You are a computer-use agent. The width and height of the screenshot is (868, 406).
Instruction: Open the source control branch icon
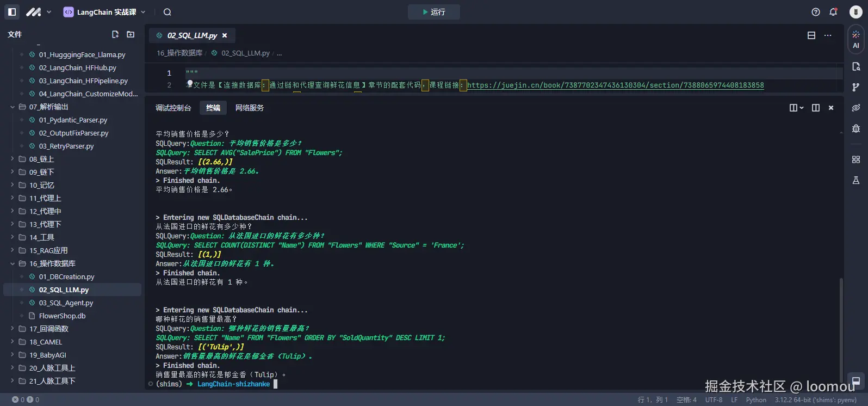(x=856, y=87)
